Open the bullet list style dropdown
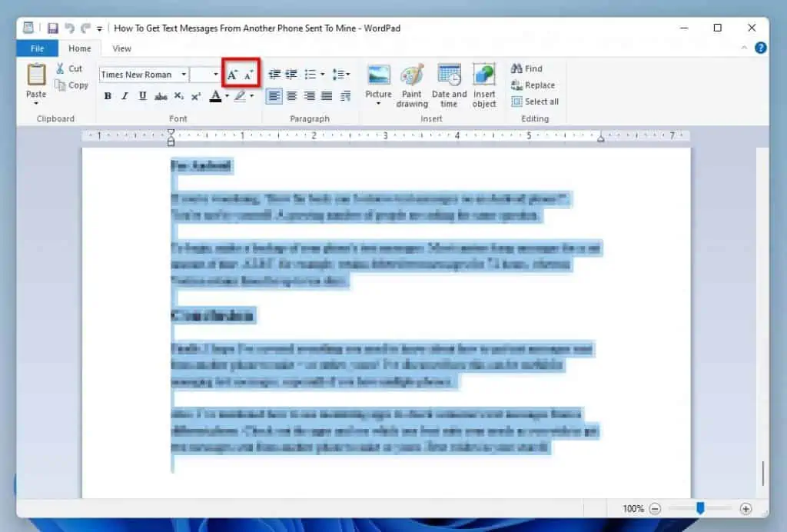 pos(322,75)
